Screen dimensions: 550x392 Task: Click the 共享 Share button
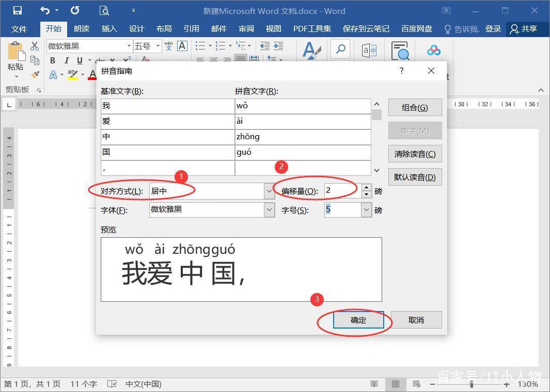point(524,29)
